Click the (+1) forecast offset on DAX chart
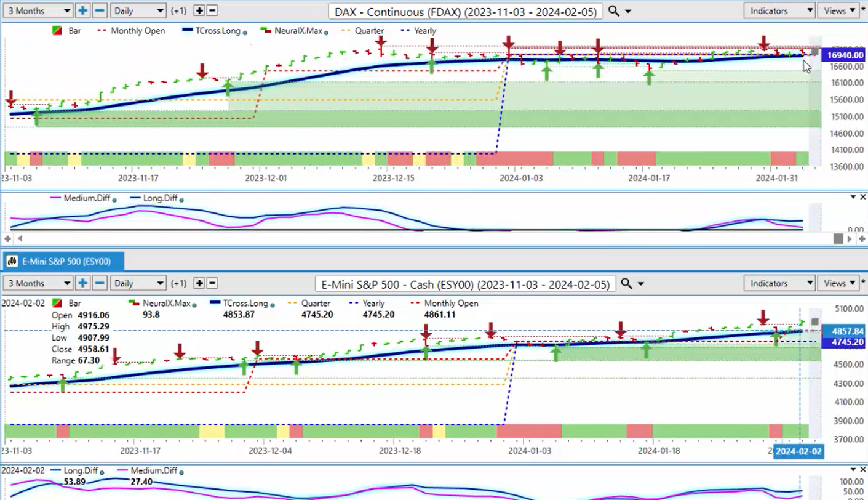Screen dimensions: 868x500 pyautogui.click(x=179, y=11)
